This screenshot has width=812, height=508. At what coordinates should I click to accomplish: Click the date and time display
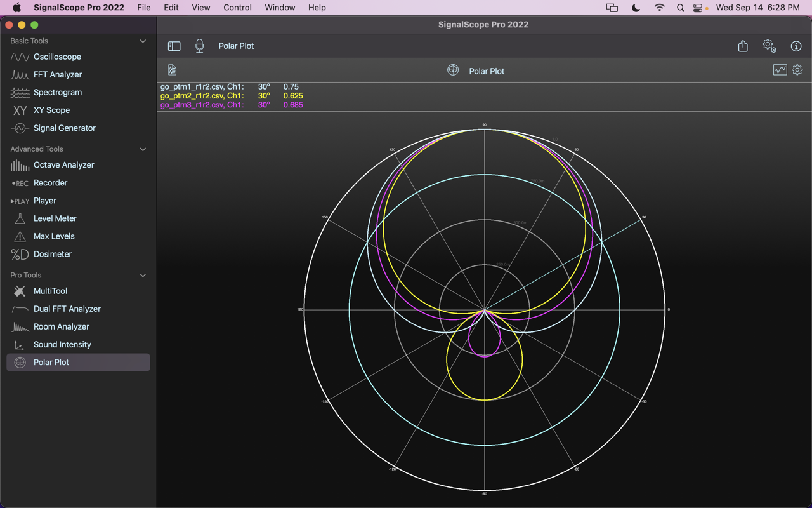click(x=758, y=8)
